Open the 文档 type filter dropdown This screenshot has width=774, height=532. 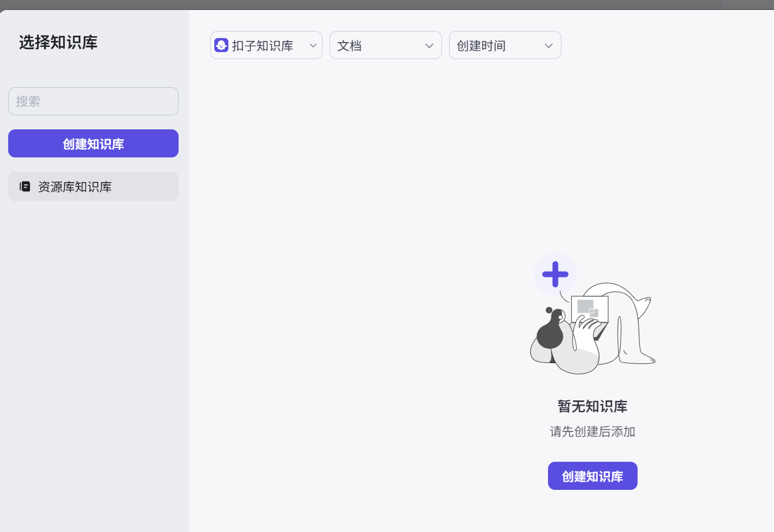pyautogui.click(x=385, y=44)
